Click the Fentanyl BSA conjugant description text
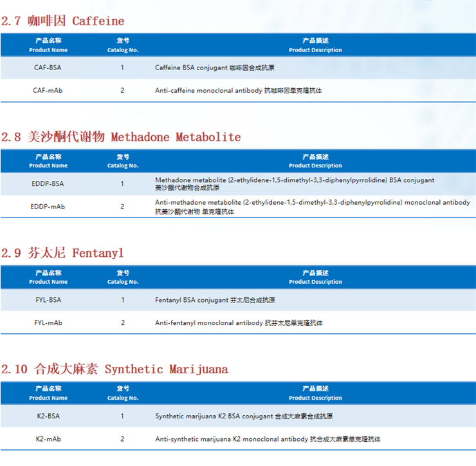 pos(215,300)
